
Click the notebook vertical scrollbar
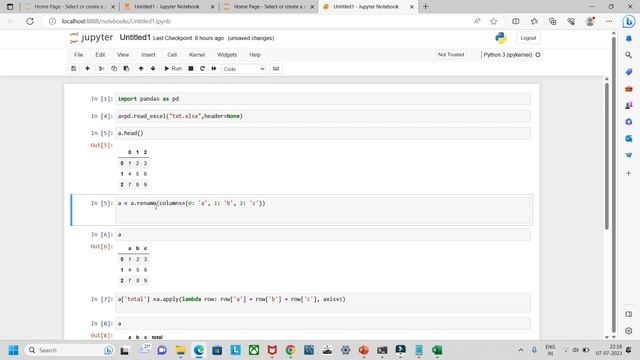coord(607,157)
